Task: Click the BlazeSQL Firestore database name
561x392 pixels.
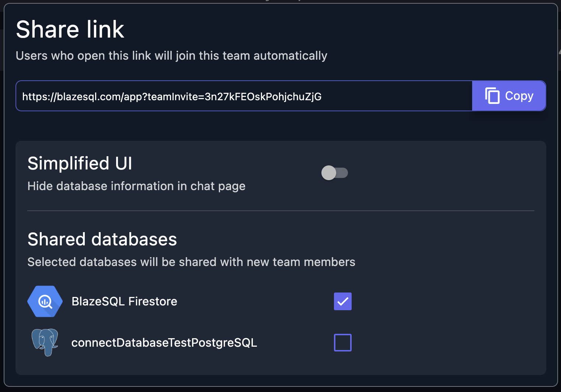Action: coord(124,301)
